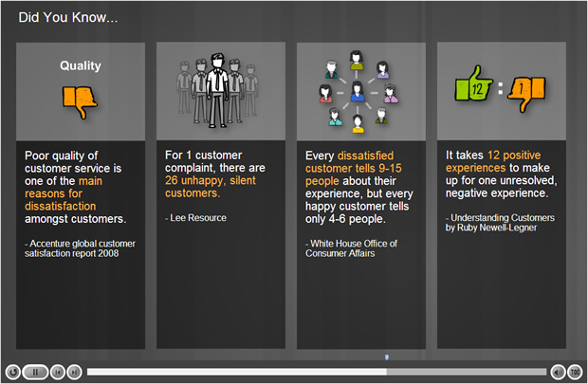Click the customer network diagram icon
Viewport: 588px width, 384px height.
(357, 91)
